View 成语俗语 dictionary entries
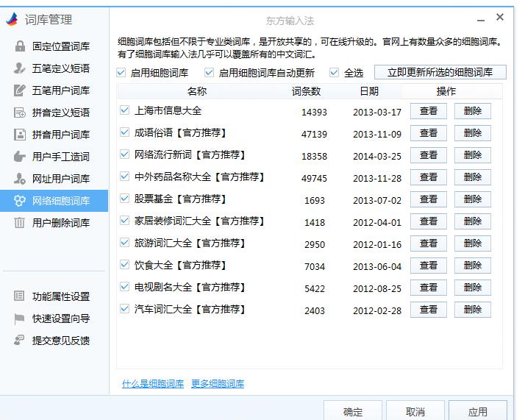 coord(429,133)
